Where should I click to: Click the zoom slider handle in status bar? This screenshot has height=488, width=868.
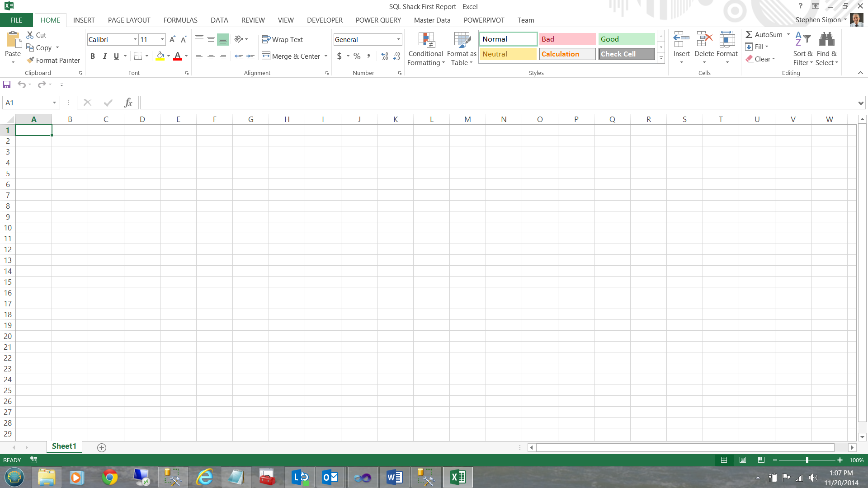[x=807, y=460]
